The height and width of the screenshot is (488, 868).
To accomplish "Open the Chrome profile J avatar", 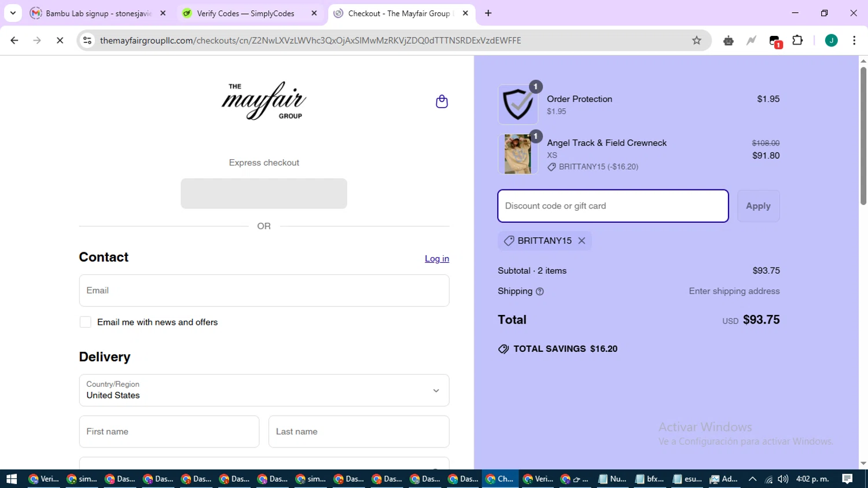I will 831,41.
